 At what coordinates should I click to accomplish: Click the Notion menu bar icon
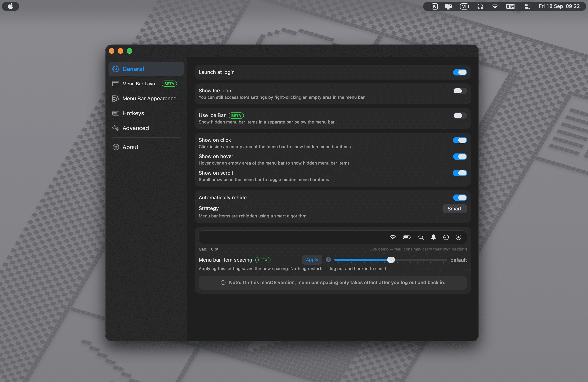click(435, 6)
